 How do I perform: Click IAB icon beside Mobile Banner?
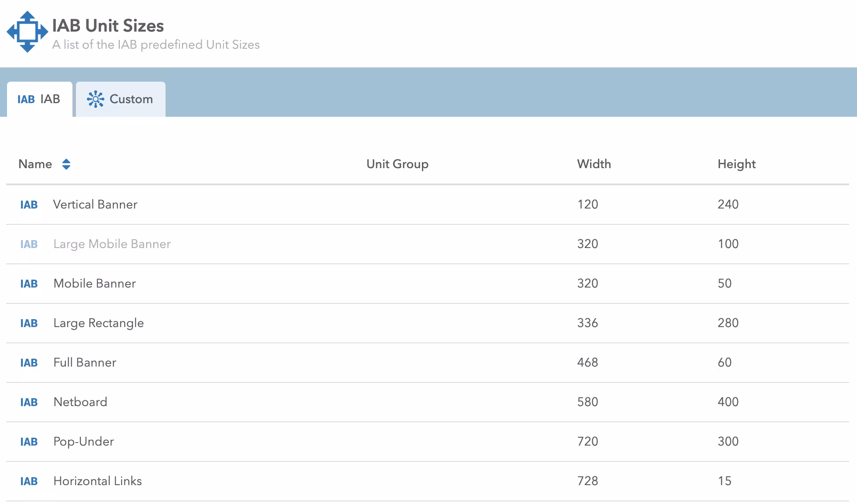(29, 284)
